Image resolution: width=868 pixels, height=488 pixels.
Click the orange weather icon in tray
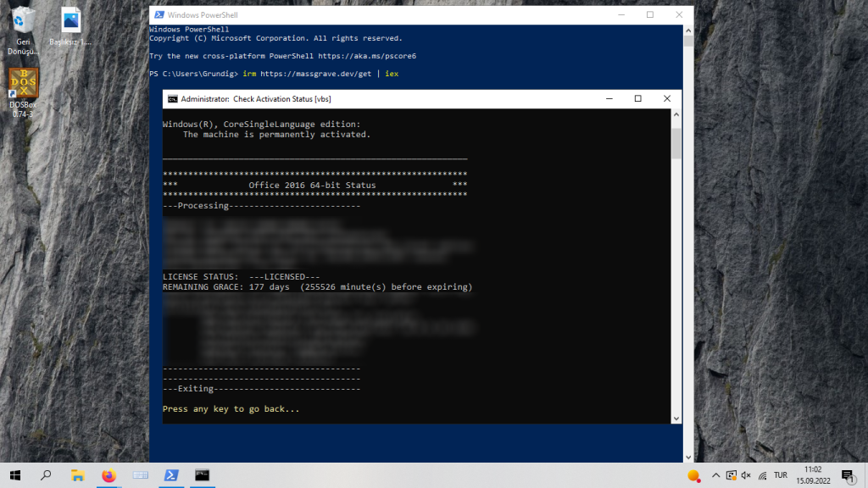(x=693, y=476)
